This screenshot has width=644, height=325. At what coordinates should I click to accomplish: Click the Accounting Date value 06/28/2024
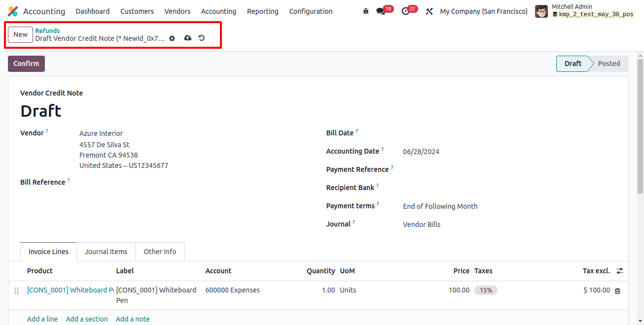(x=421, y=152)
